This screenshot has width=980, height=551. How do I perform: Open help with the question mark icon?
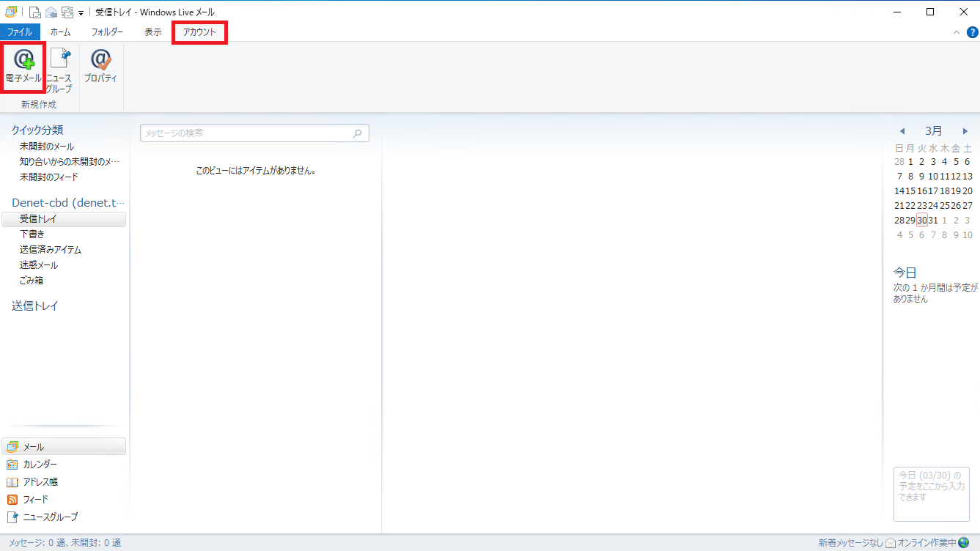(972, 32)
